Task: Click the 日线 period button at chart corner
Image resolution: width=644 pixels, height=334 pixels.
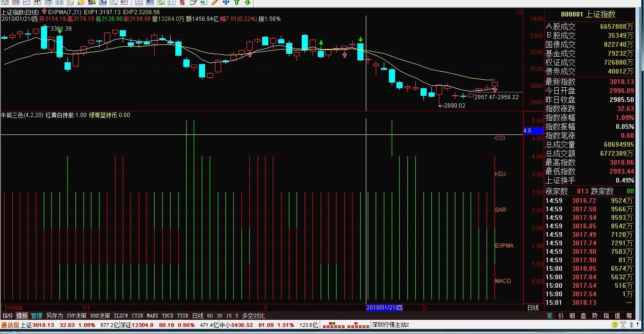Action: click(533, 308)
